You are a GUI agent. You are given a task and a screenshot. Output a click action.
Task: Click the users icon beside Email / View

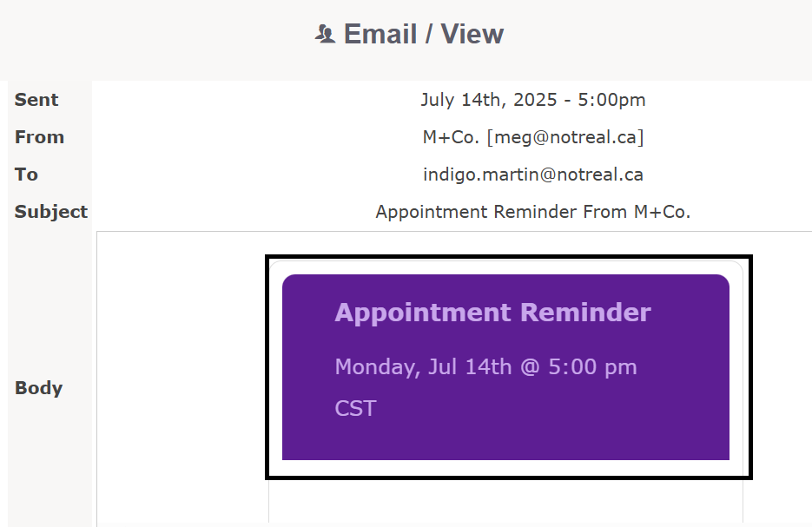(x=325, y=34)
